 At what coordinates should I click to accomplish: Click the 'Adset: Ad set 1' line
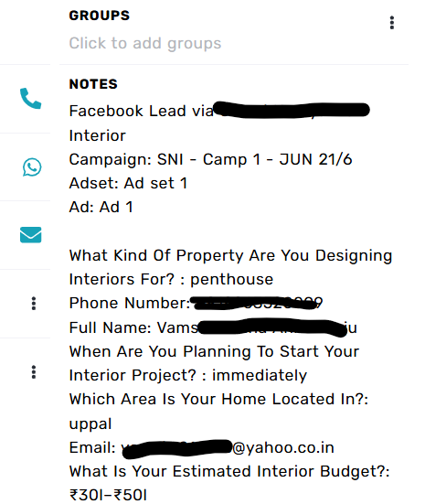pyautogui.click(x=128, y=183)
